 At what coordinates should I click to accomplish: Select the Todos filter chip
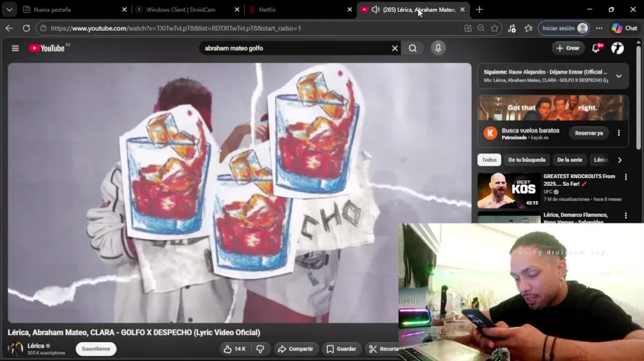click(x=489, y=160)
